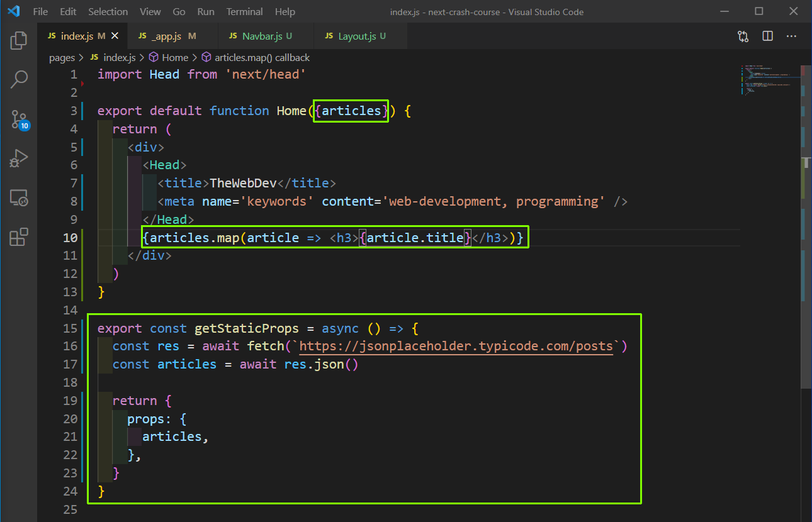
Task: Click the articles.map() callback breadcrumb
Action: coord(256,57)
